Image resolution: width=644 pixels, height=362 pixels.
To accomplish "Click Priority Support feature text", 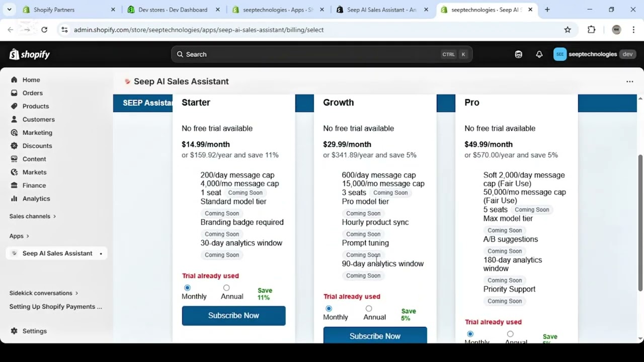I will click(509, 289).
